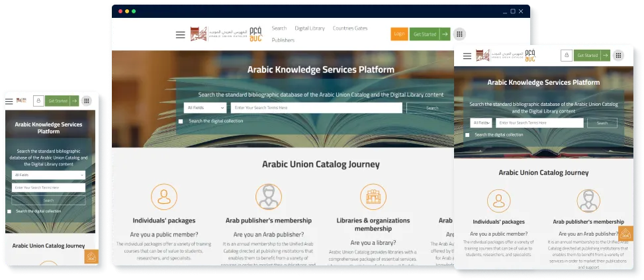This screenshot has height=280, width=644.
Task: Open All Fields dropdown in mobile view
Action: tap(48, 175)
